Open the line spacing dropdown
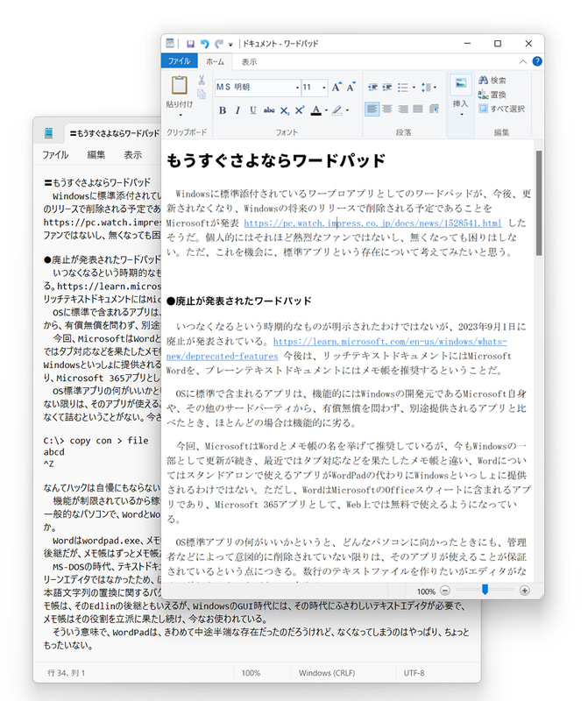Screen dimensions: 588x701 tap(429, 87)
